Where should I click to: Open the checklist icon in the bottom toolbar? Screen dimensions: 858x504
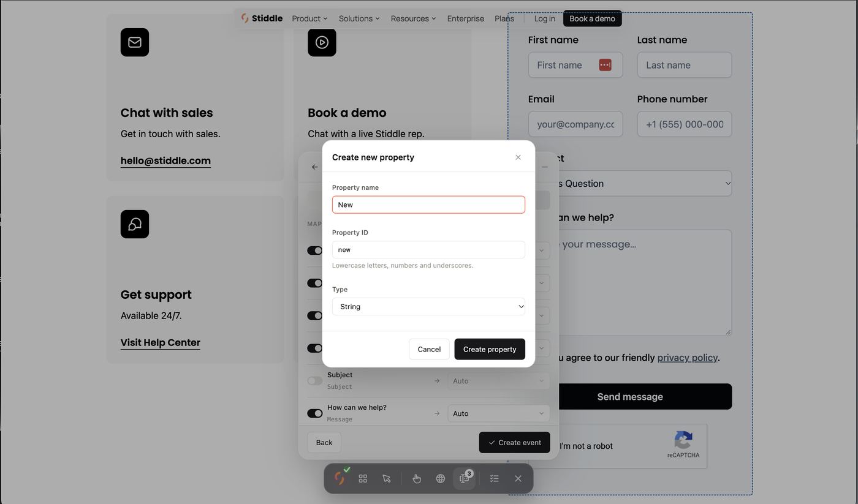(495, 478)
